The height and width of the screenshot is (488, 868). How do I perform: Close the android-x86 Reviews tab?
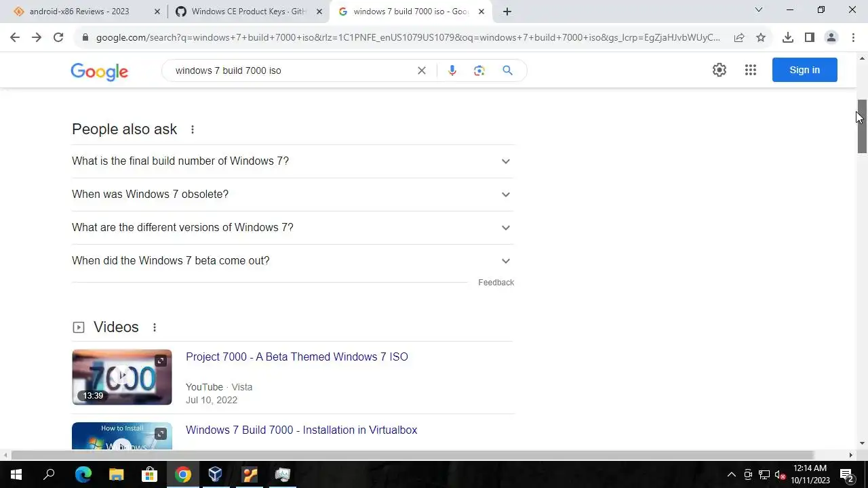coord(157,12)
